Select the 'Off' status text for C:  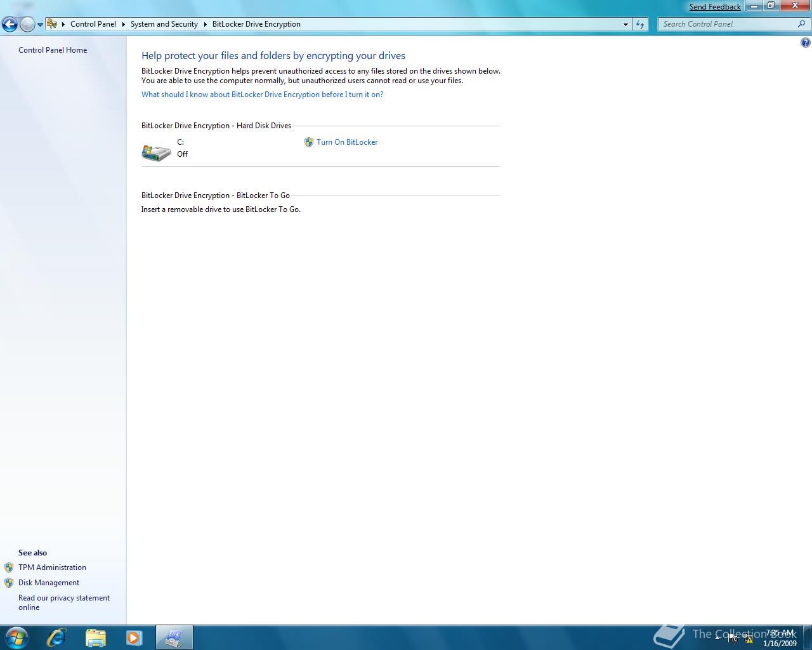point(183,154)
